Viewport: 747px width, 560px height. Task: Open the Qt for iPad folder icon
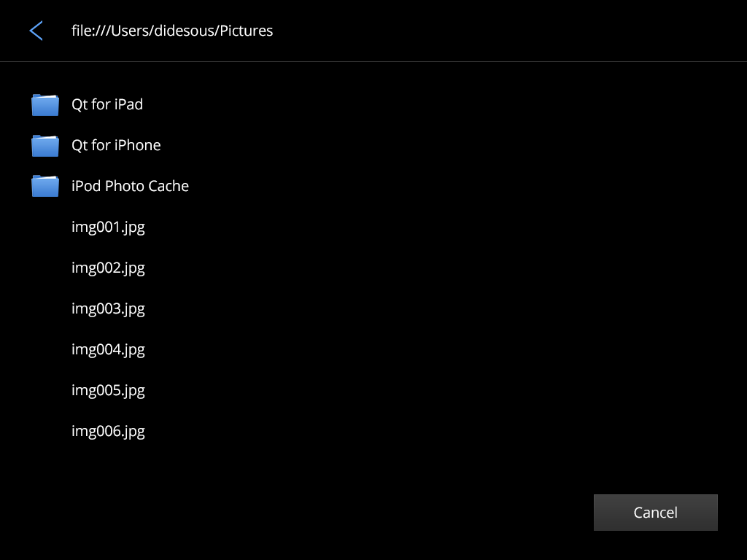pos(45,105)
